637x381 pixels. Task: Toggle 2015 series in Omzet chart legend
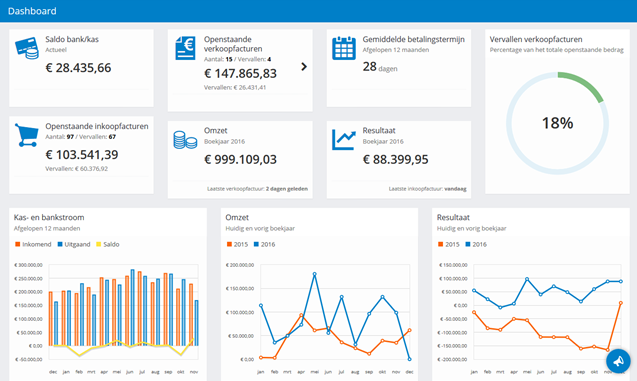[x=237, y=244]
